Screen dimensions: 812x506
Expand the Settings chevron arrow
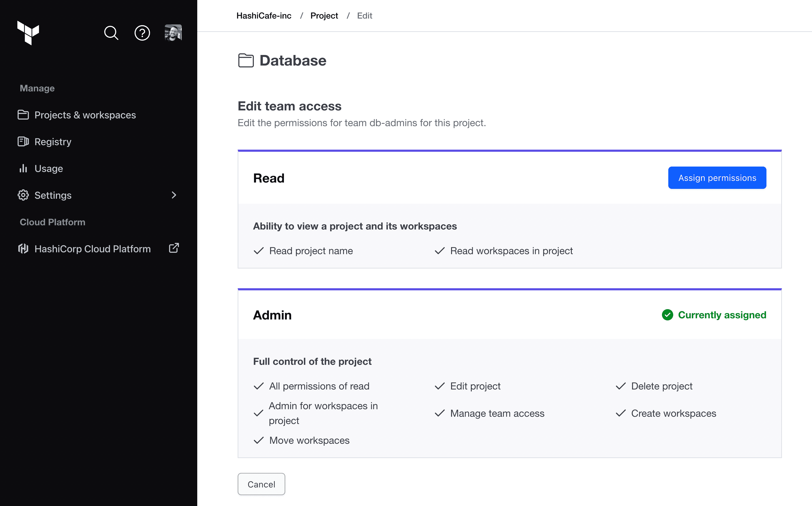tap(174, 195)
